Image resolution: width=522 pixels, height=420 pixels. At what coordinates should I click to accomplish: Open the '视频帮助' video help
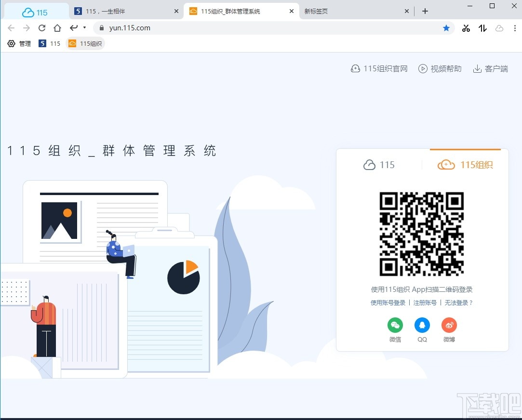coord(440,68)
